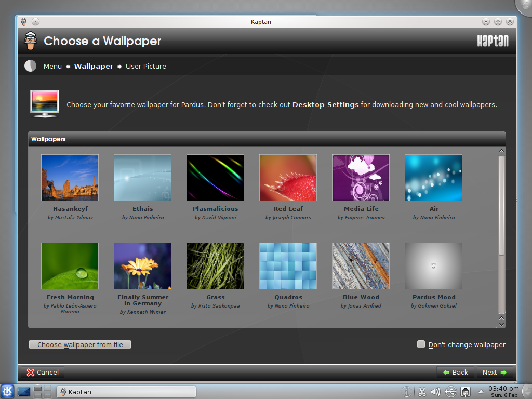
Task: Click author text by Eugene Trounev
Action: click(361, 218)
